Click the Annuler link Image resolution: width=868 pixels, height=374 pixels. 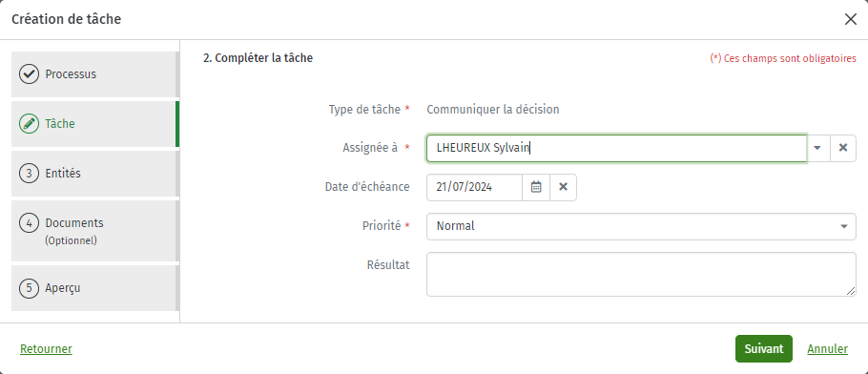click(828, 349)
